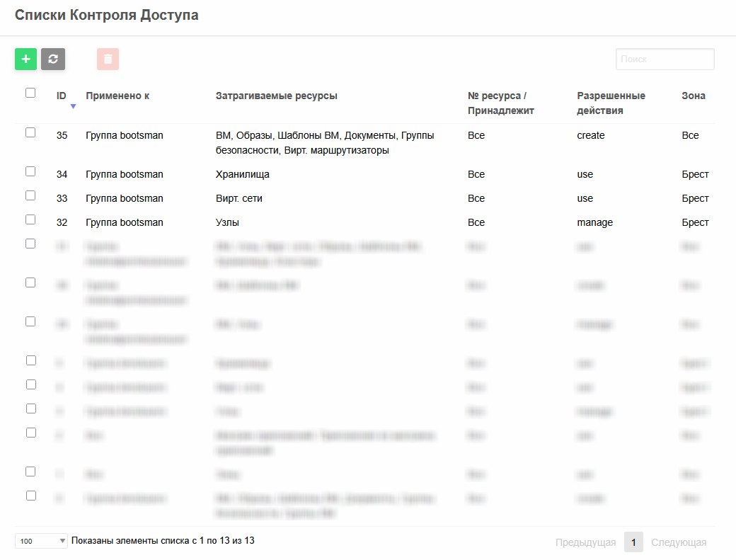Go to the Следующая page
This screenshot has width=736, height=560.
click(678, 542)
